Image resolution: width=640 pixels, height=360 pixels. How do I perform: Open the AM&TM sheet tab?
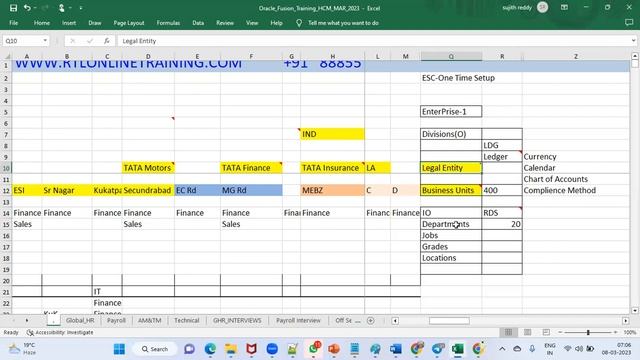(x=149, y=320)
